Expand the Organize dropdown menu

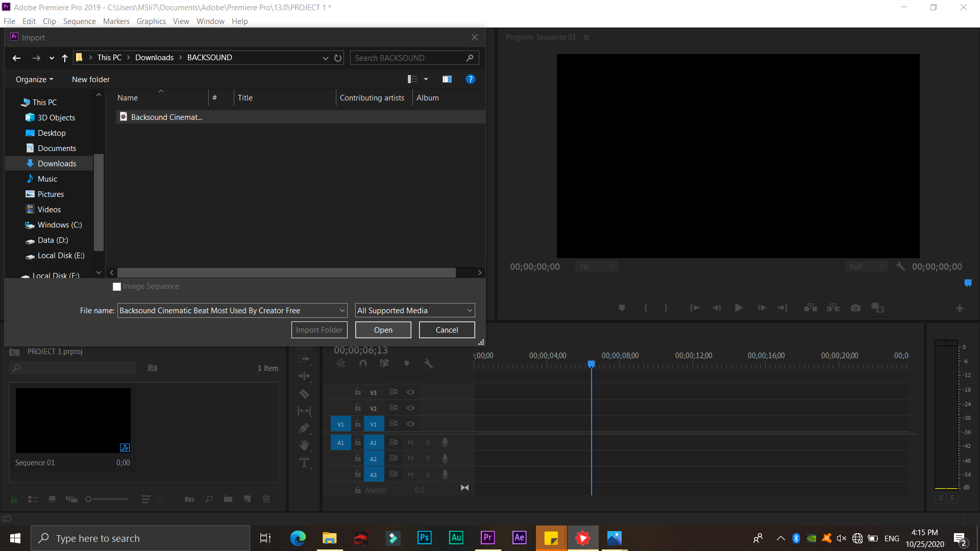(34, 80)
